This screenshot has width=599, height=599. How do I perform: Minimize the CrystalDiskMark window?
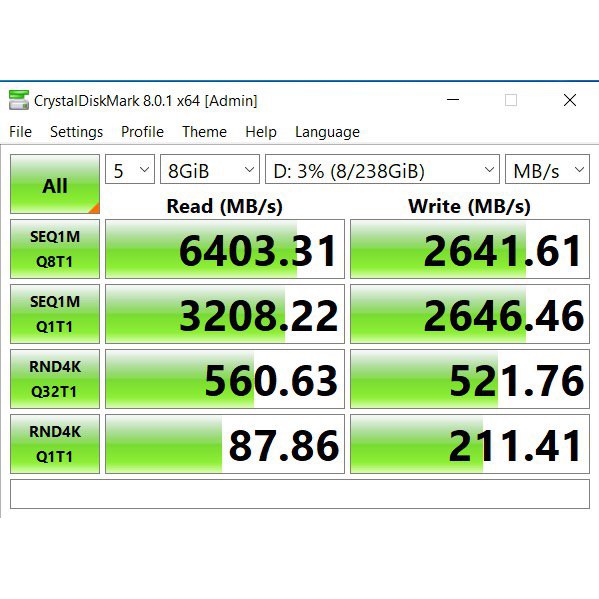(453, 100)
